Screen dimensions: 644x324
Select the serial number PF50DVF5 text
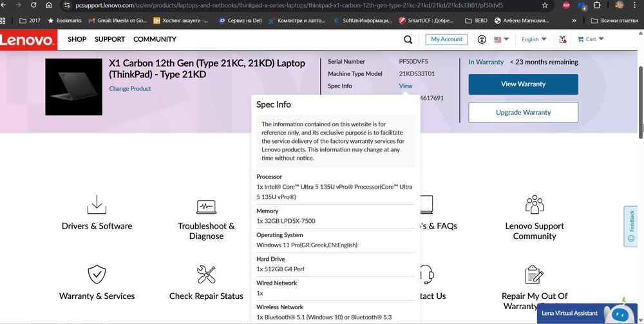pos(413,62)
